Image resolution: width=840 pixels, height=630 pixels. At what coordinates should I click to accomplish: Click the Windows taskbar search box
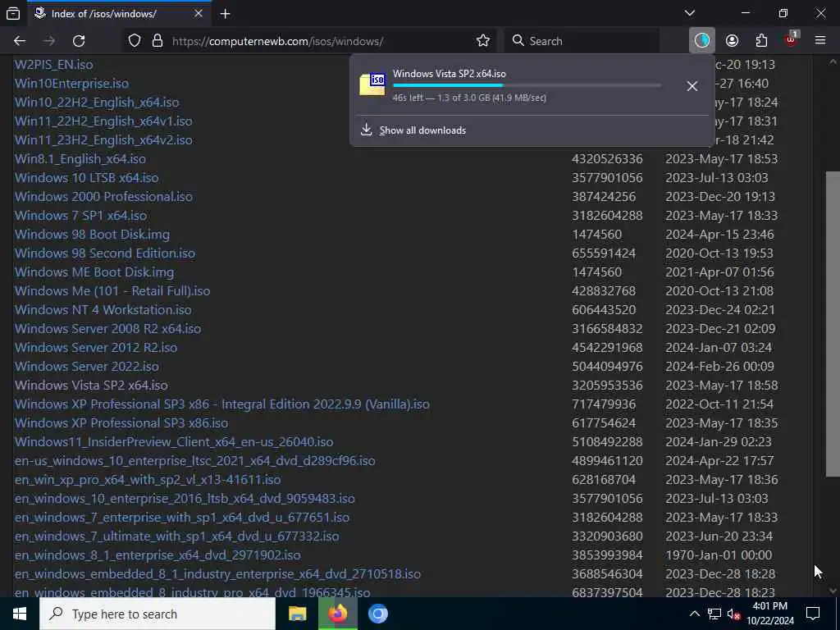coord(157,614)
